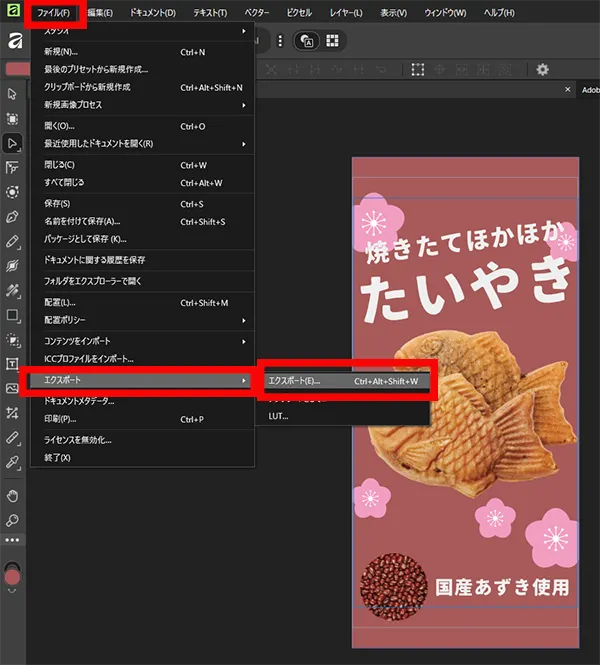Click the LUT... submenu entry

pos(278,415)
